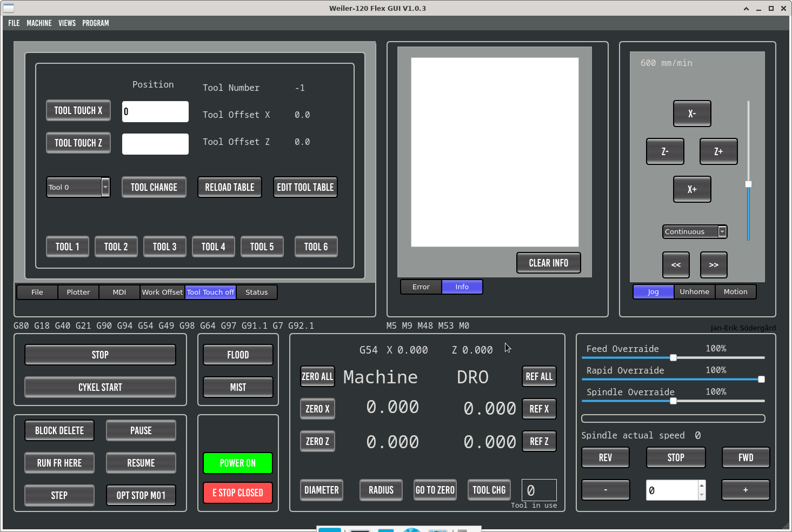
Task: Select TOOL 3 button
Action: coord(165,247)
